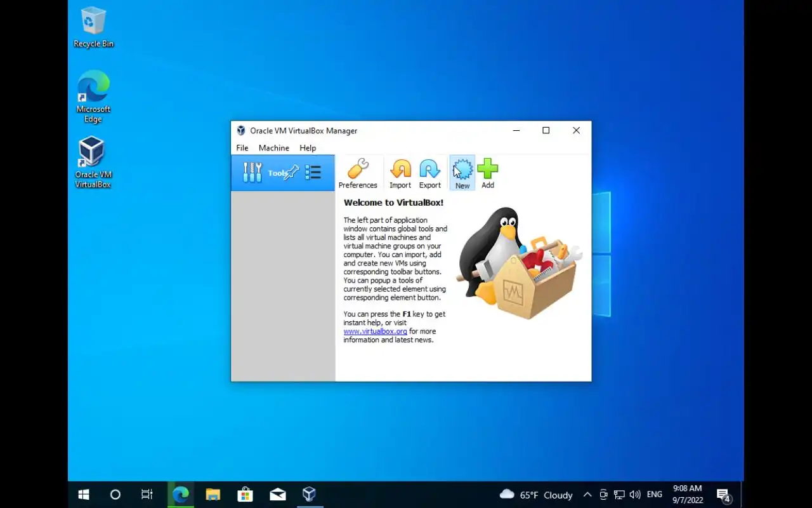Close the VirtualBox Manager window
The height and width of the screenshot is (508, 812).
576,131
